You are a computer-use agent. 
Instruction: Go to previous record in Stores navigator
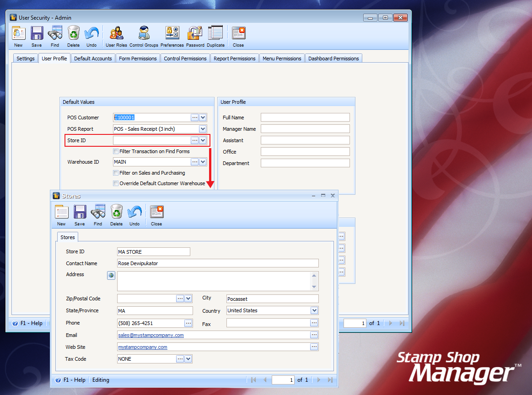click(x=265, y=380)
